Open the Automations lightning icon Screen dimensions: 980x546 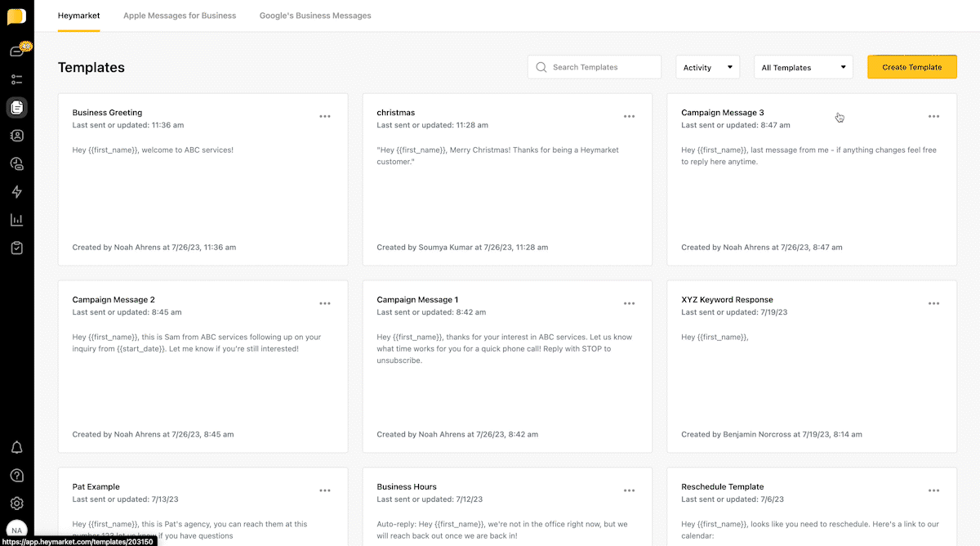tap(16, 191)
